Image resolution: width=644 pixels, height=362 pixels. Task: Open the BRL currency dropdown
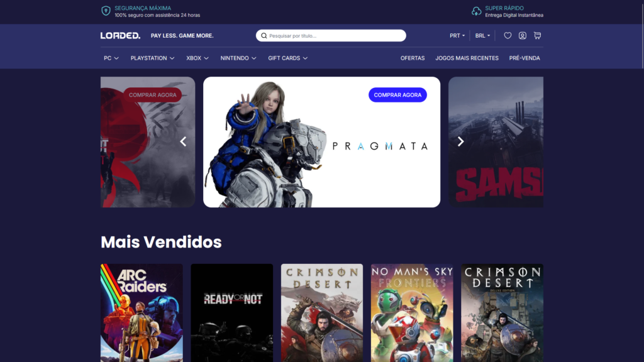(482, 36)
